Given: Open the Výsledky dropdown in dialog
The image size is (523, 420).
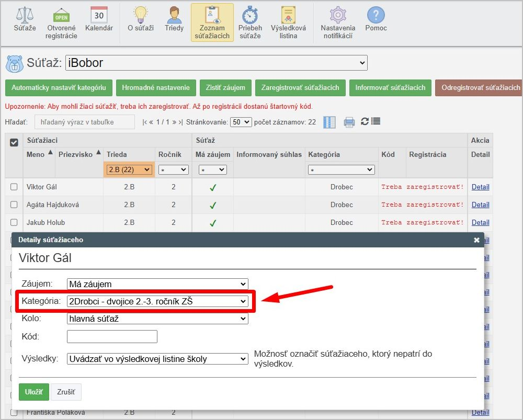Looking at the screenshot, I should point(157,359).
